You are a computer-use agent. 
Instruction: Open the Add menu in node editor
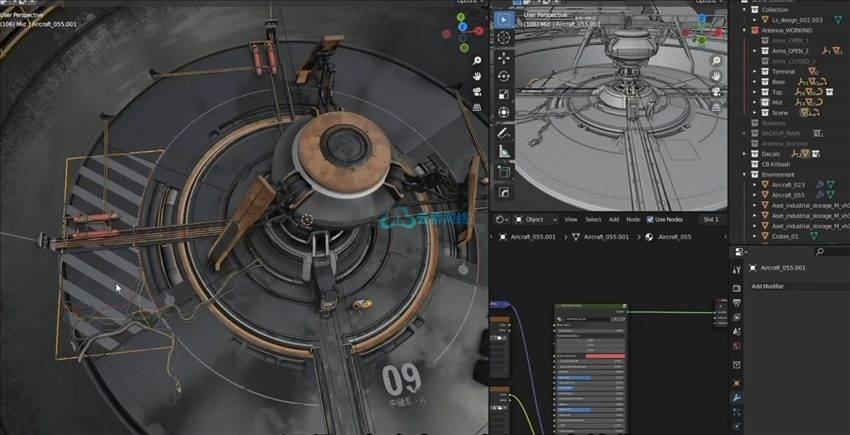(614, 220)
